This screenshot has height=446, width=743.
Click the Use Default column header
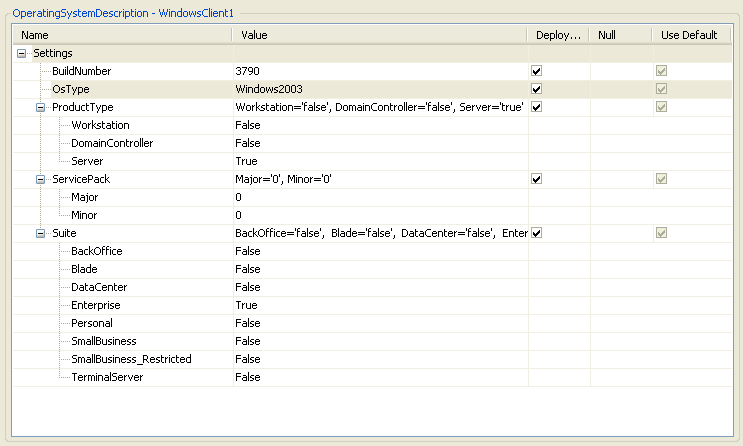tap(689, 35)
